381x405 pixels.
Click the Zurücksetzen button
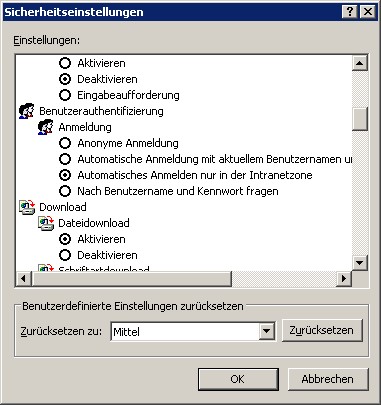322,330
